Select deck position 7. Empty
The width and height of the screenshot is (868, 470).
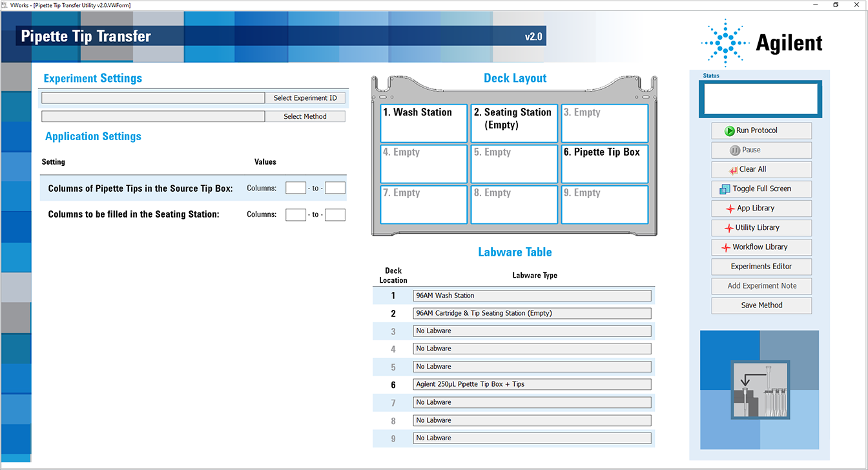coord(424,205)
